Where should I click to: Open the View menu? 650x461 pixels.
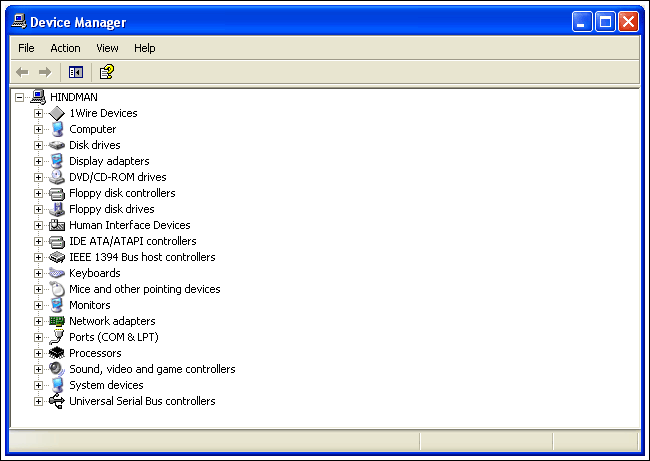[107, 48]
